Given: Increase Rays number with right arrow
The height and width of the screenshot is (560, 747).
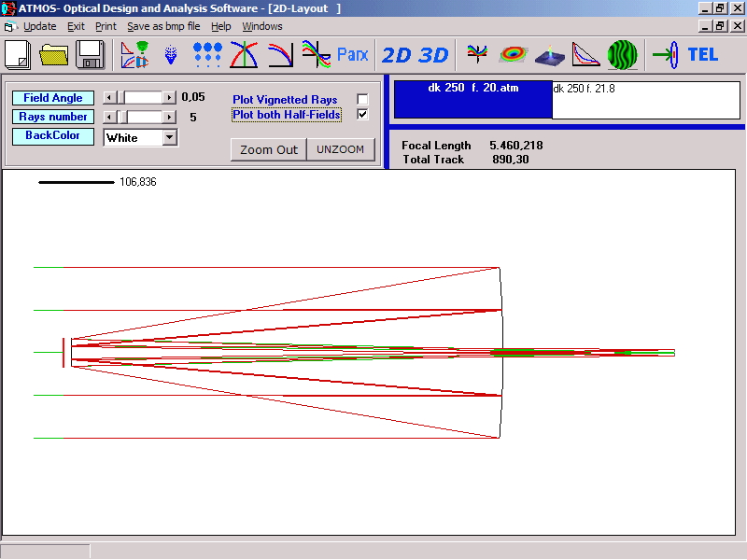Looking at the screenshot, I should pyautogui.click(x=169, y=117).
